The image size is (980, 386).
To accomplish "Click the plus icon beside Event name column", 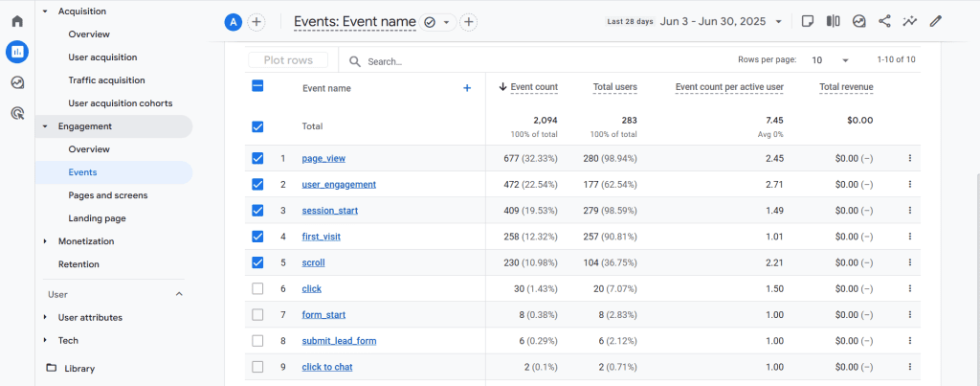I will pos(467,88).
